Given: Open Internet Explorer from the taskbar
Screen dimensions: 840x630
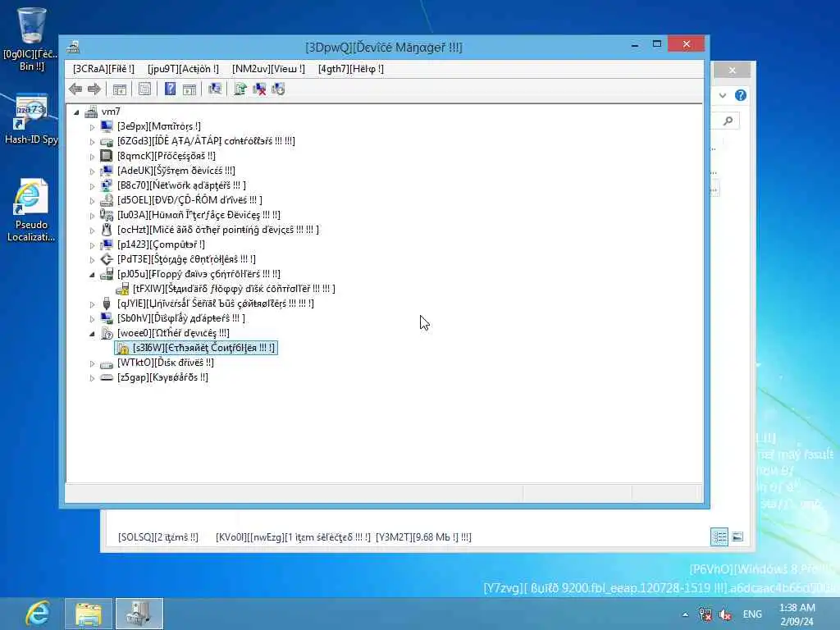Looking at the screenshot, I should click(37, 614).
